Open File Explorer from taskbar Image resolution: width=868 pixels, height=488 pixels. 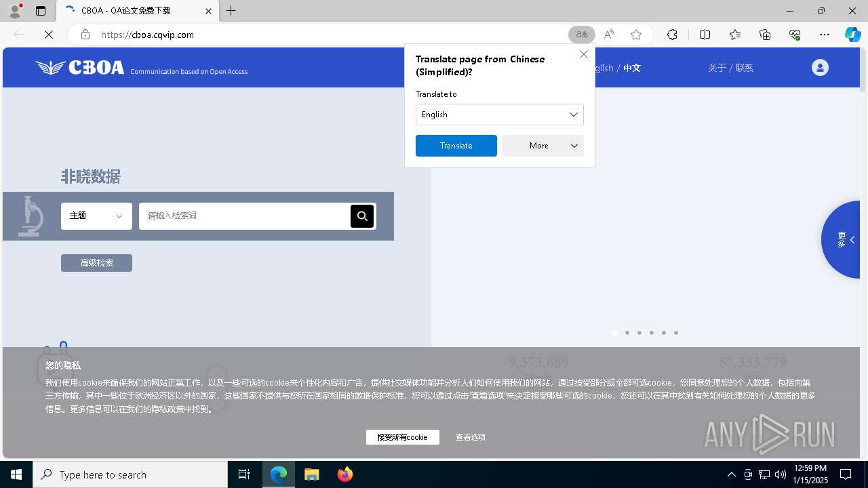point(312,474)
